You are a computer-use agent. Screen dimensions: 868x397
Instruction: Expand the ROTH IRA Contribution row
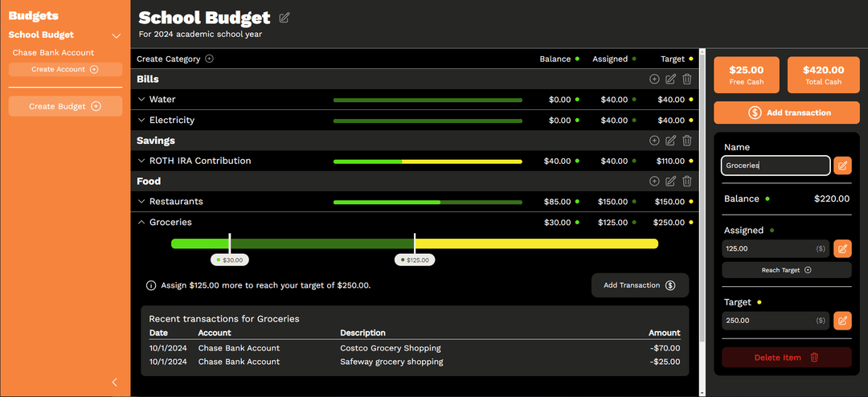coord(141,161)
